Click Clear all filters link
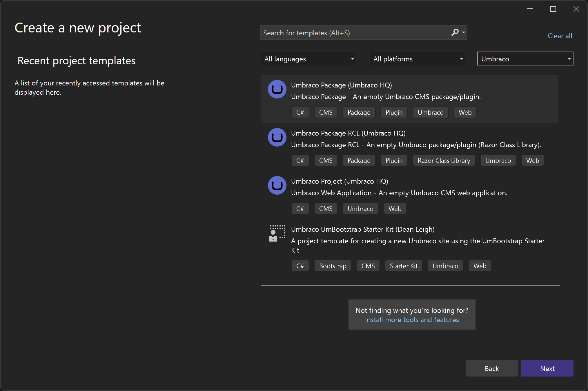Screen dimensions: 588x391 (560, 36)
